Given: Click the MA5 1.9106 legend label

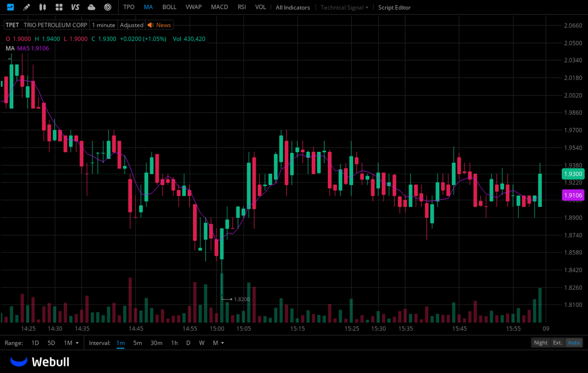Looking at the screenshot, I should click(33, 48).
